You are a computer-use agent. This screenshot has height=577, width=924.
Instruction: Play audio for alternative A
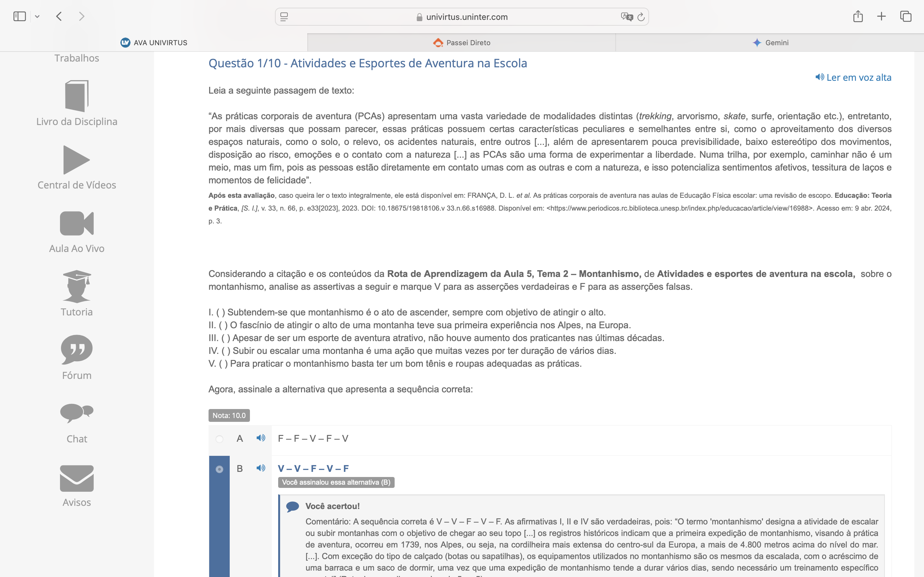(261, 438)
